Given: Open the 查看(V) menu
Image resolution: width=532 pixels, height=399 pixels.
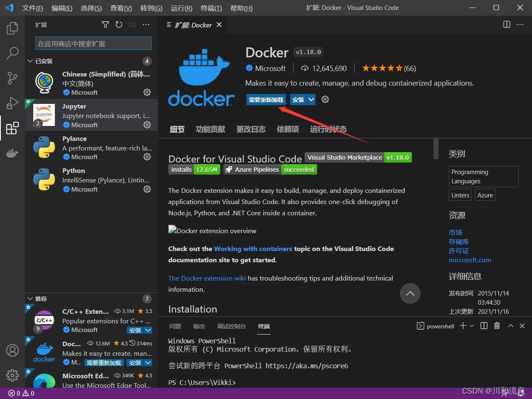Looking at the screenshot, I should click(x=121, y=8).
